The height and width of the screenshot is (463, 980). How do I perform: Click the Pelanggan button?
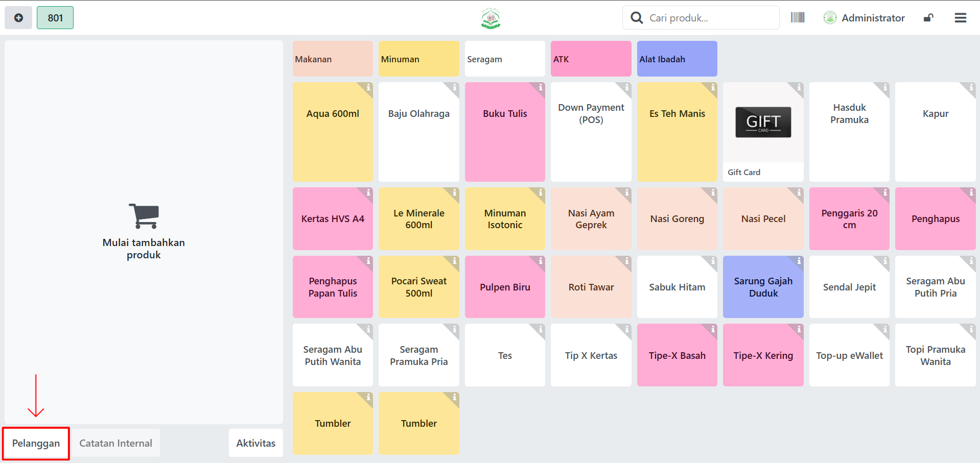[x=36, y=443]
